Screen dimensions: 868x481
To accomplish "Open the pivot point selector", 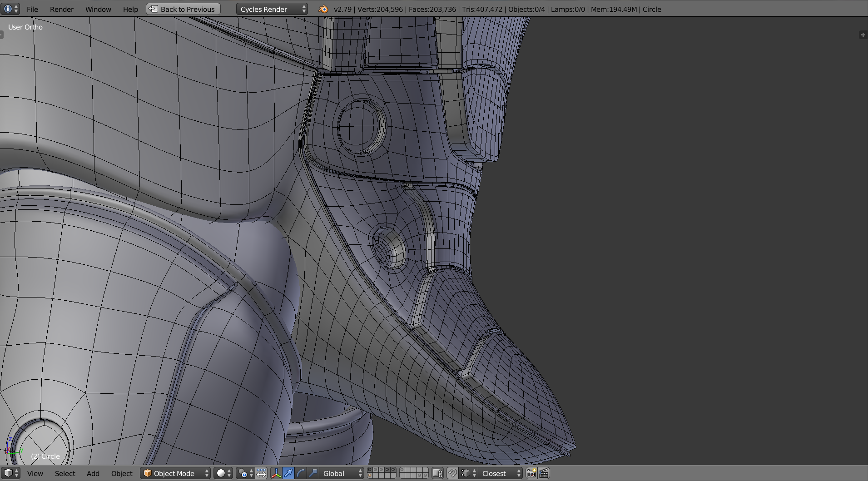I will pyautogui.click(x=245, y=473).
